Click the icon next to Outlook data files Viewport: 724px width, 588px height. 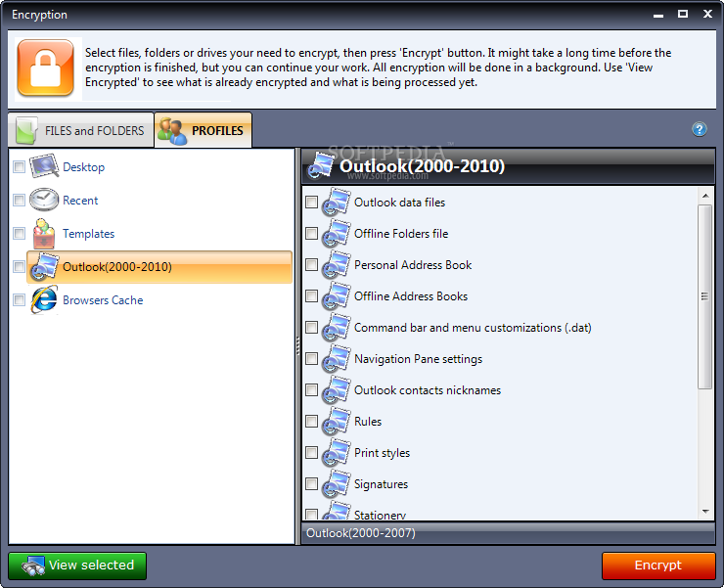point(337,203)
